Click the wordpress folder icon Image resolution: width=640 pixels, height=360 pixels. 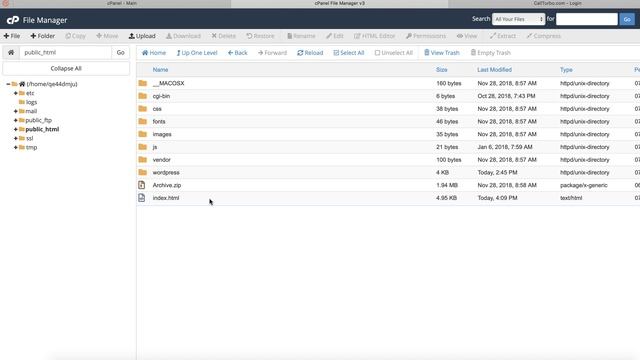(x=142, y=172)
